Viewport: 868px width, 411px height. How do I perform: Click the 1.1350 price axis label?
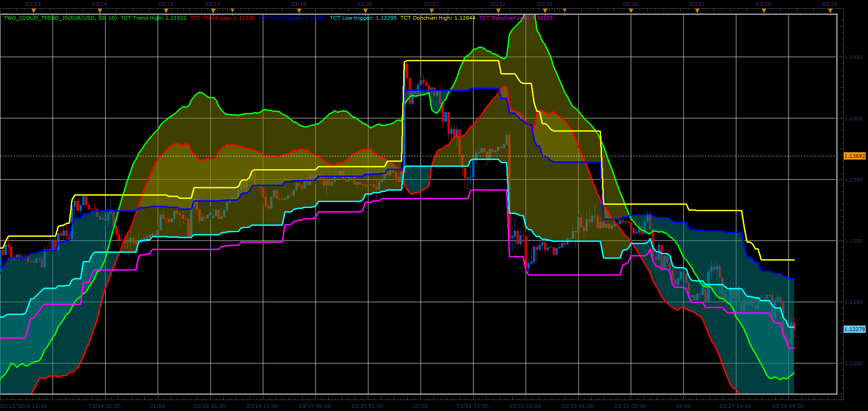(853, 180)
